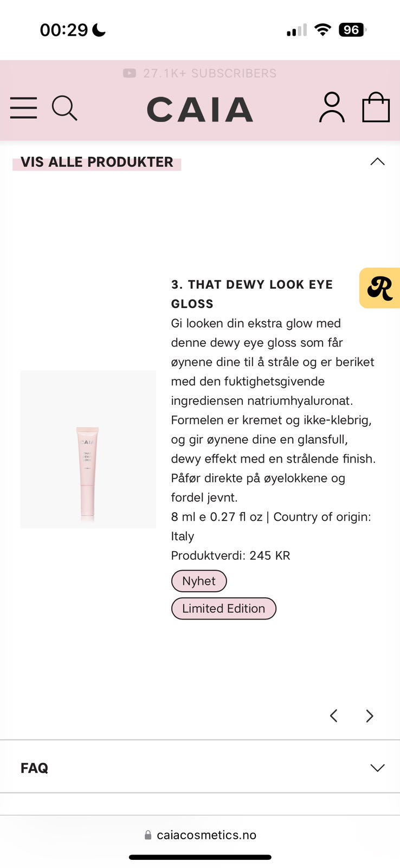Screen dimensions: 400x868
Task: Tap the YouTube subscribers banner icon
Action: click(x=130, y=73)
